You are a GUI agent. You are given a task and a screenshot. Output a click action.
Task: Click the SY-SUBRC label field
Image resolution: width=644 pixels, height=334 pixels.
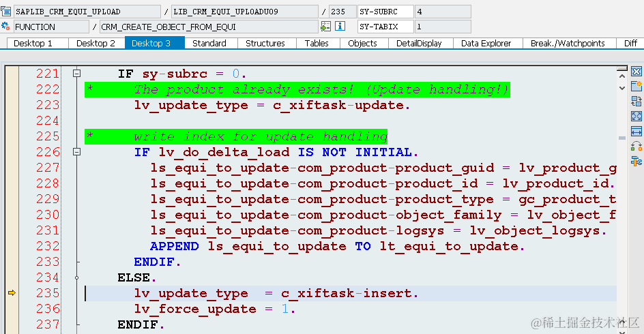[x=385, y=12]
